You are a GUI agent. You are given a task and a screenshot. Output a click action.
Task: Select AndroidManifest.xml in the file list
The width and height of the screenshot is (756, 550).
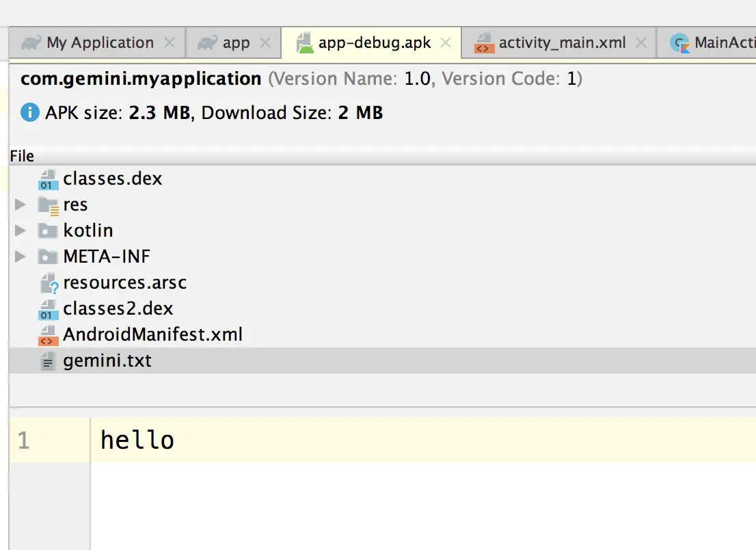(153, 335)
